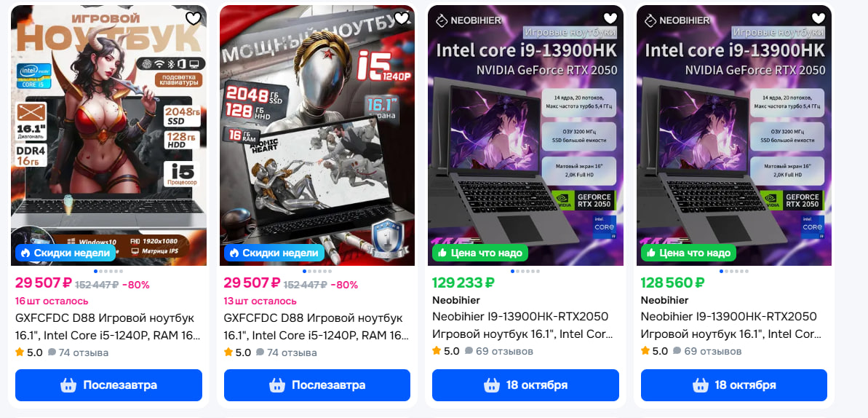Add second GXFCFDC laptop to cart for Послезавтра

(317, 385)
